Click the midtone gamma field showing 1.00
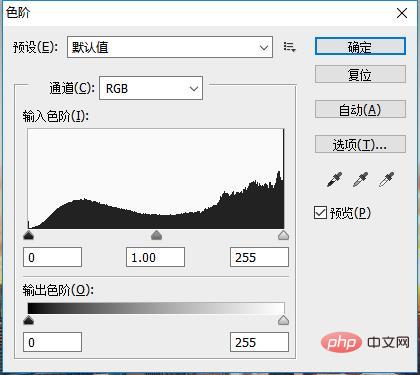 (155, 257)
